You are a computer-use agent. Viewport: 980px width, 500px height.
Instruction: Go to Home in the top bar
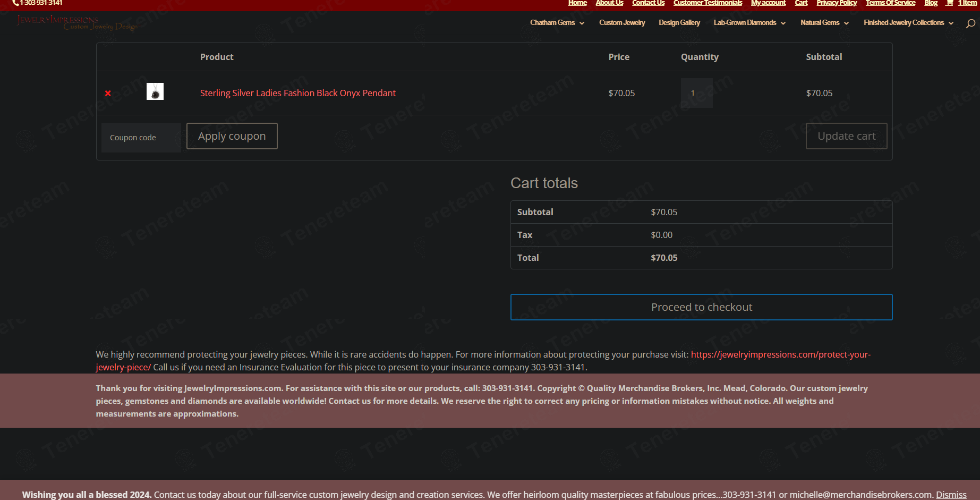point(577,3)
